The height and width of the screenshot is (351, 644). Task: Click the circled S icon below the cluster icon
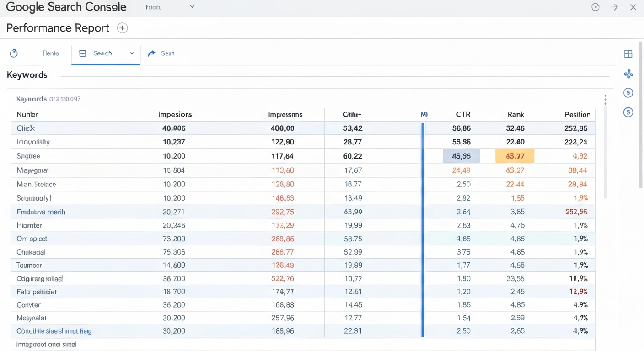[x=628, y=93]
